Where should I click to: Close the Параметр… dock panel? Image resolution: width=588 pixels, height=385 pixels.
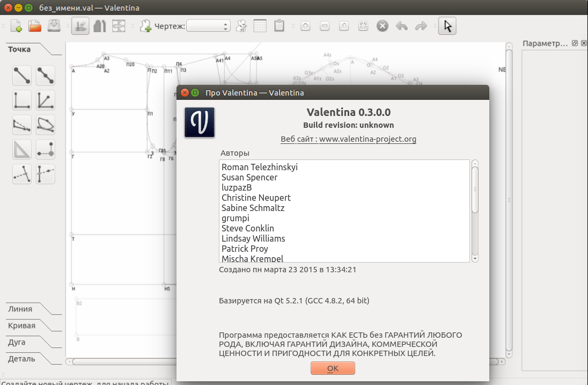584,43
